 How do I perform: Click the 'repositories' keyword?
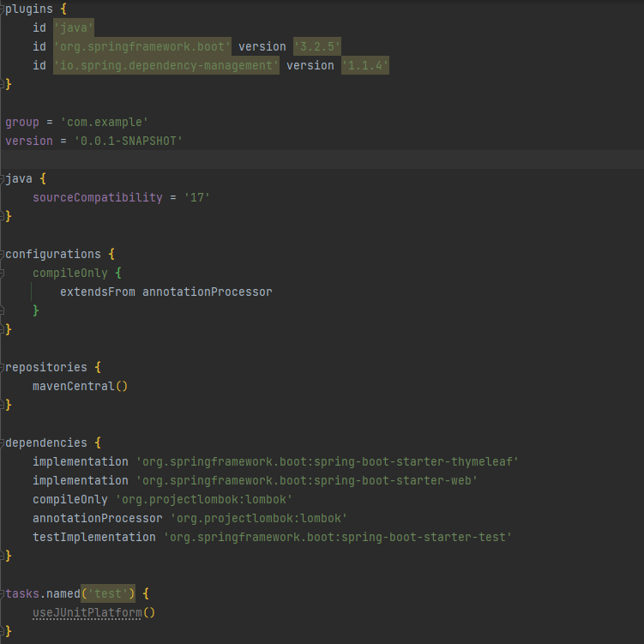[x=46, y=367]
